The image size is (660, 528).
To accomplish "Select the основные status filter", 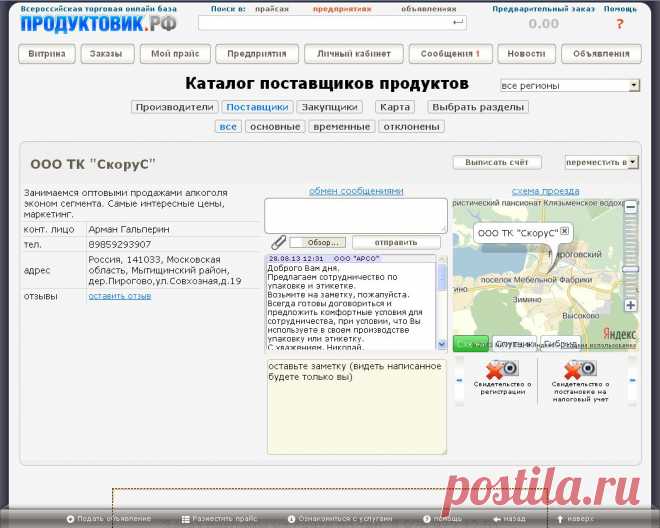I will pyautogui.click(x=275, y=127).
